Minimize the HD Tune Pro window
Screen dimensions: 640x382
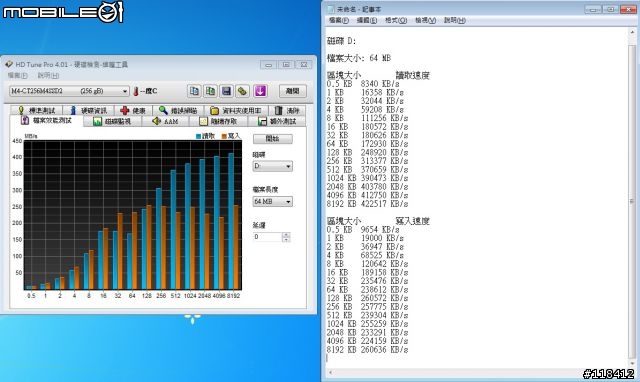point(268,64)
